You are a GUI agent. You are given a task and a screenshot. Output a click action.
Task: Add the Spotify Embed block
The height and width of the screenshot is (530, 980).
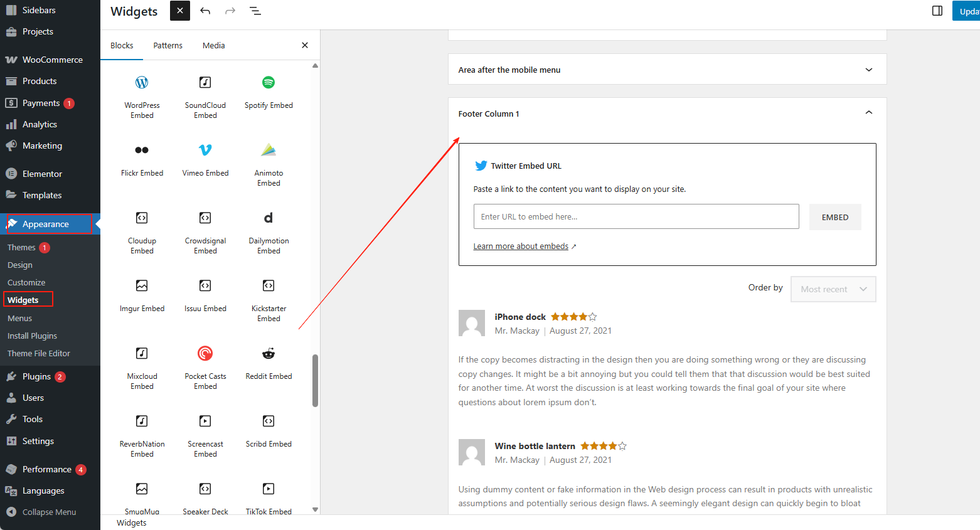point(269,93)
